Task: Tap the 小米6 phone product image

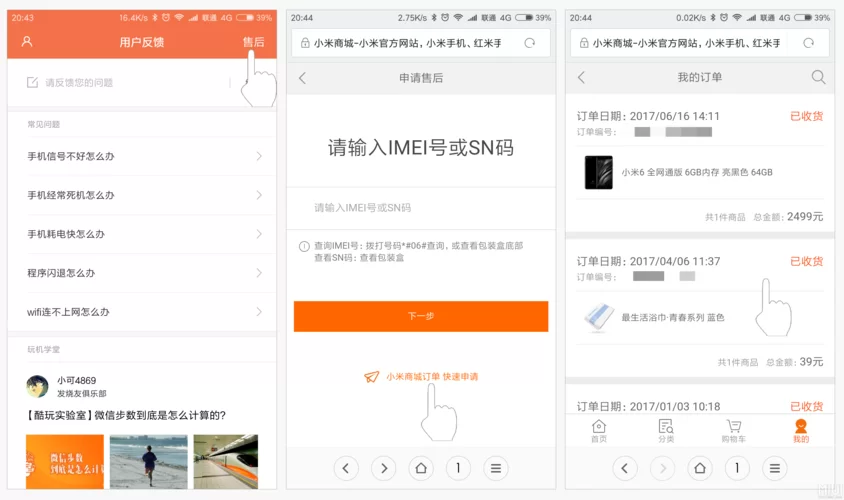Action: click(599, 172)
